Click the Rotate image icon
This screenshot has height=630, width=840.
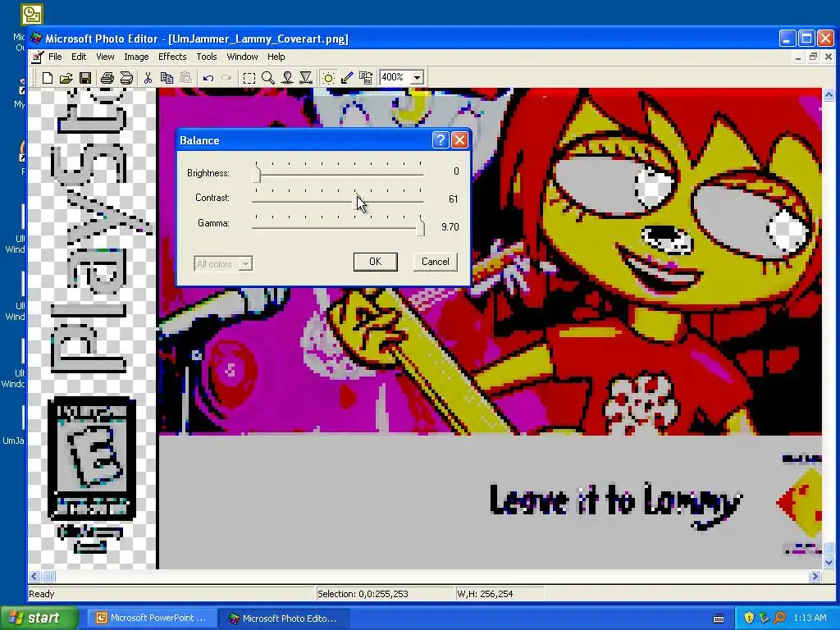(x=366, y=78)
